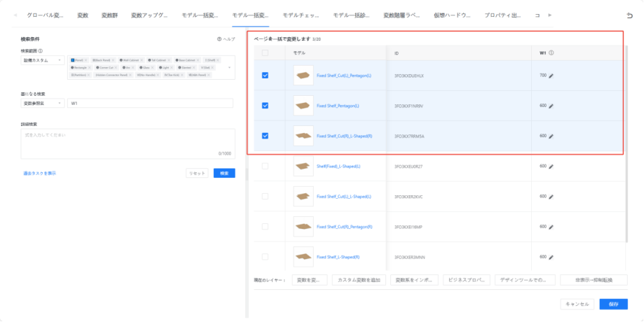Screen dimensions: 644x322
Task: Click the W1 variable name input field
Action: point(151,104)
